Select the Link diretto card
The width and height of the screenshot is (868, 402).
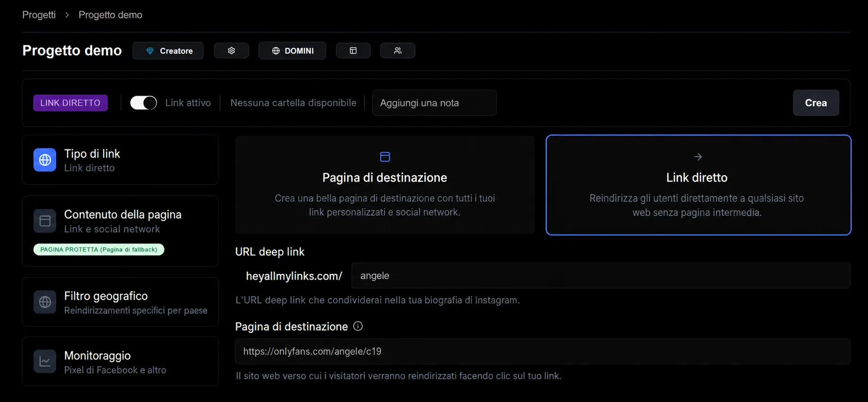click(698, 185)
